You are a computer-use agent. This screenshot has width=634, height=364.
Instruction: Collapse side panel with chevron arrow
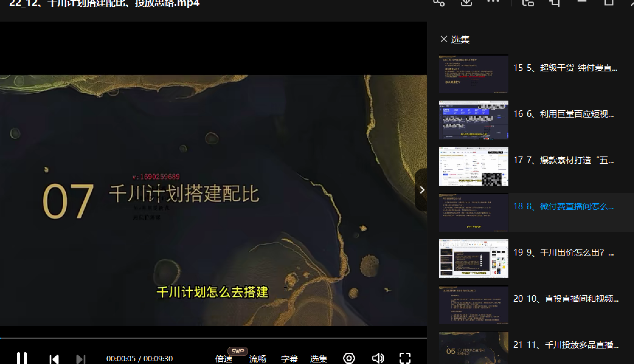[422, 190]
